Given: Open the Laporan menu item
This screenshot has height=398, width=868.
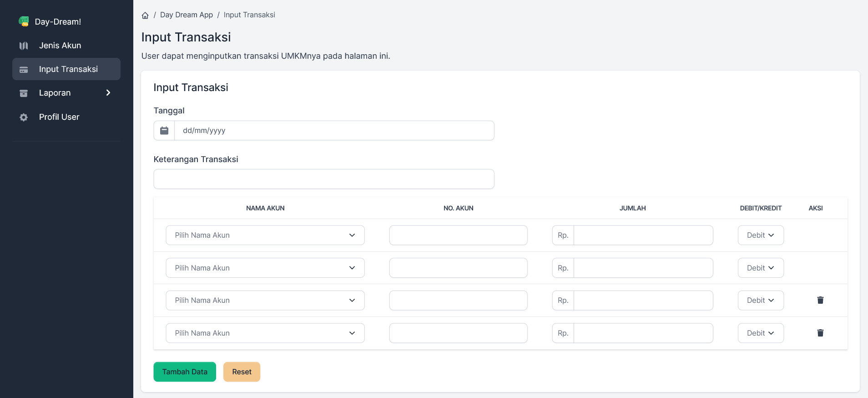Looking at the screenshot, I should coord(66,93).
